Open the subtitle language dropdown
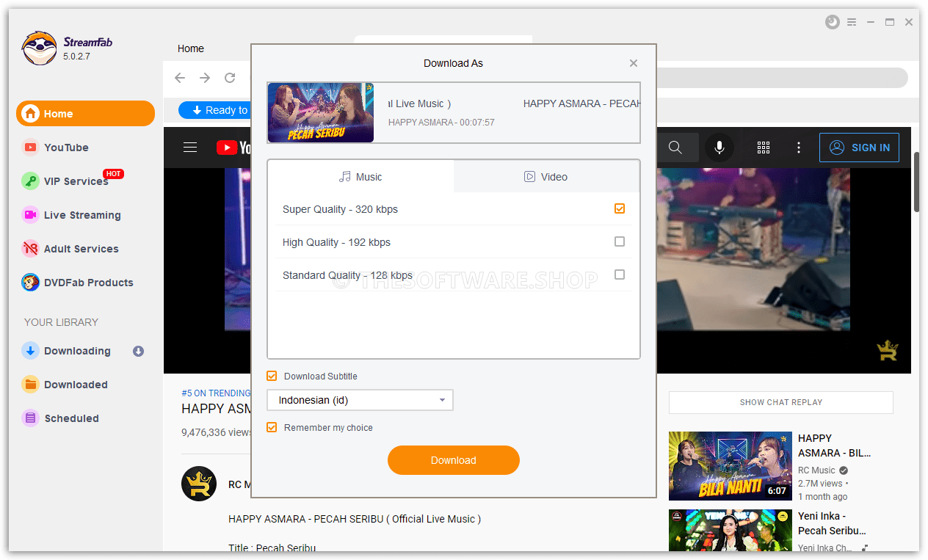928x560 pixels. click(x=360, y=400)
